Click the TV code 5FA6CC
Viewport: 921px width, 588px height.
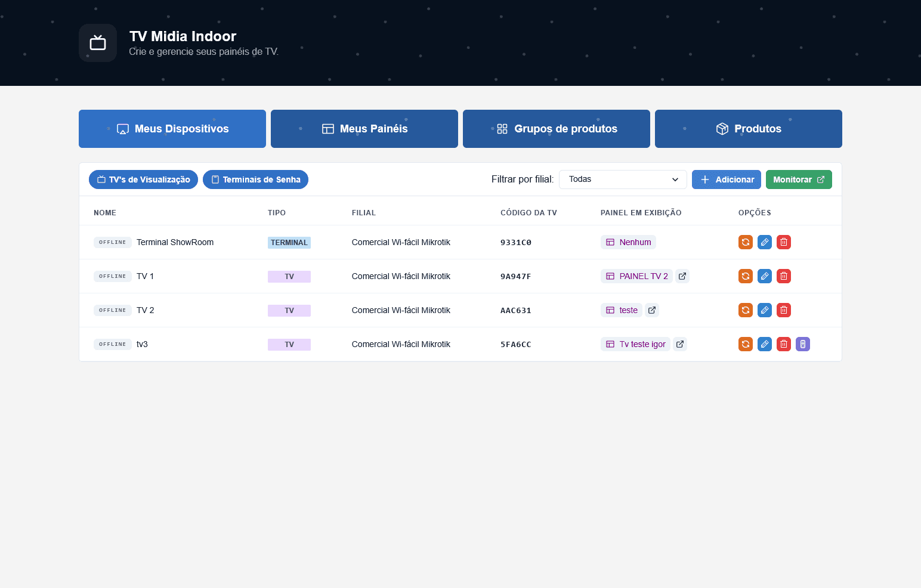point(516,345)
